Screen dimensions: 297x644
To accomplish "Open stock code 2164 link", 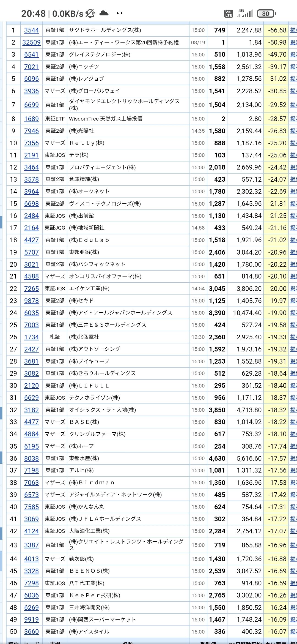I will [x=31, y=228].
